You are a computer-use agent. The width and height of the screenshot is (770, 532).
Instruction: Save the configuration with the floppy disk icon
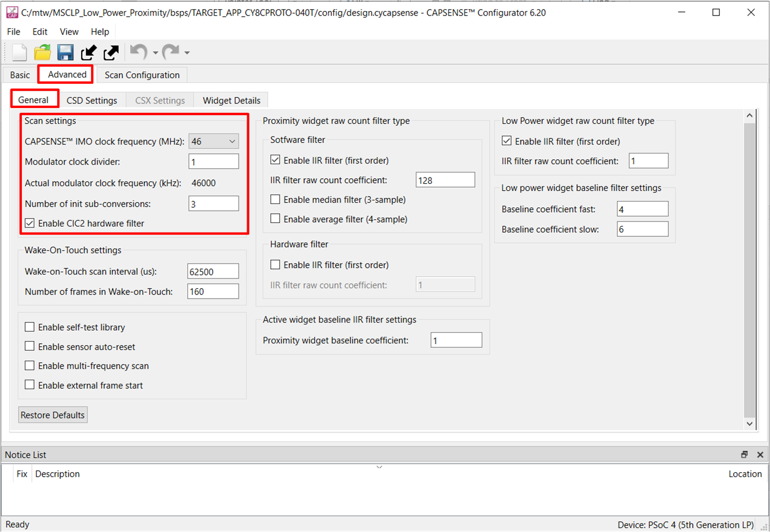(65, 52)
